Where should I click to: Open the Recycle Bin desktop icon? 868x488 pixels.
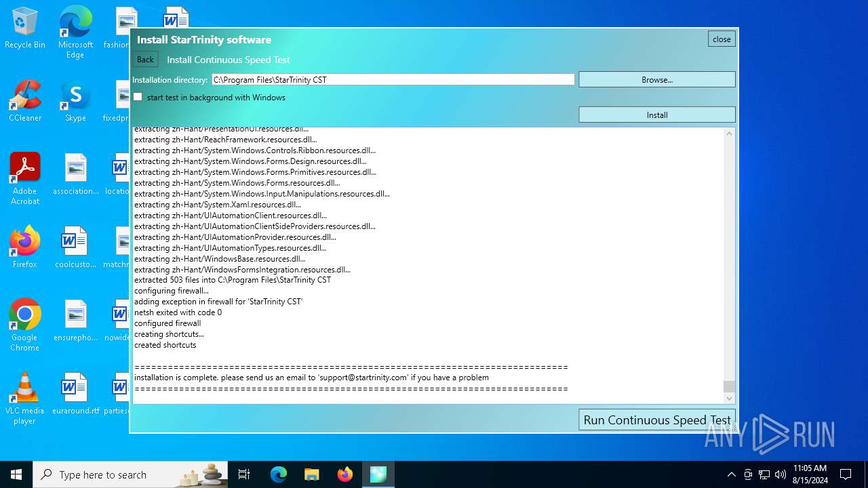(25, 28)
